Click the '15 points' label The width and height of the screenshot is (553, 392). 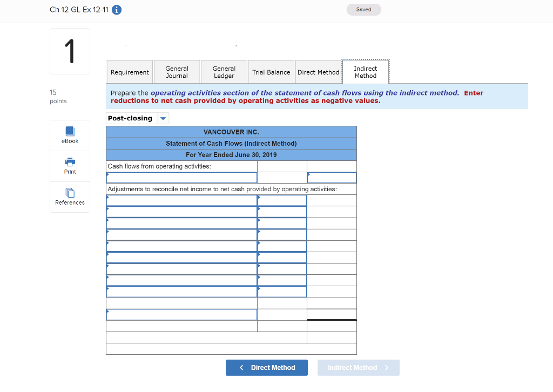58,97
